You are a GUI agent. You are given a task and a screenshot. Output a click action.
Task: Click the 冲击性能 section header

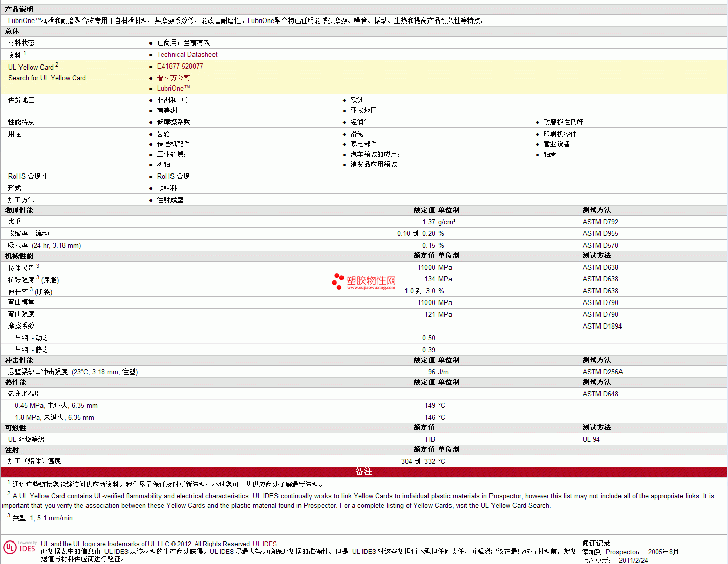[x=19, y=360]
